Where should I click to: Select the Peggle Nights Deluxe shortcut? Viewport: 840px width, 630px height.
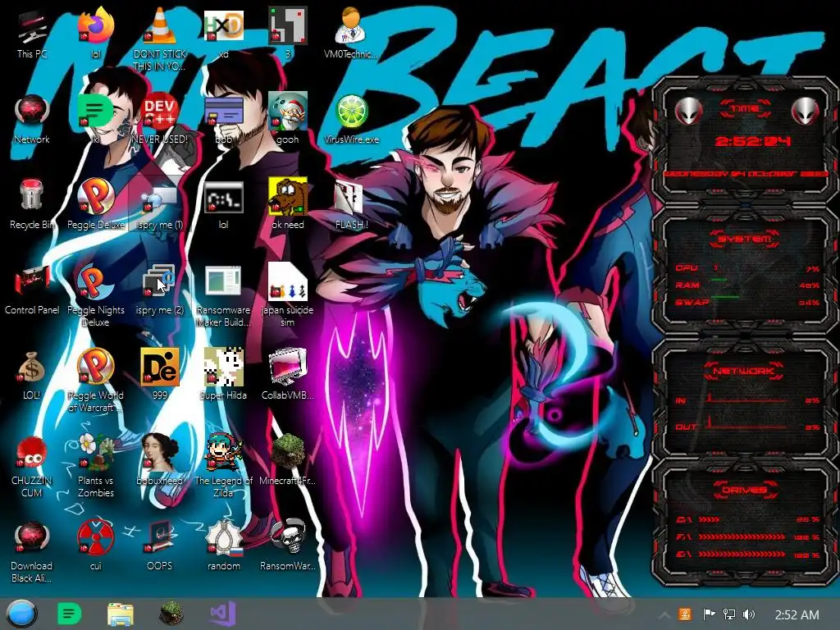click(96, 282)
